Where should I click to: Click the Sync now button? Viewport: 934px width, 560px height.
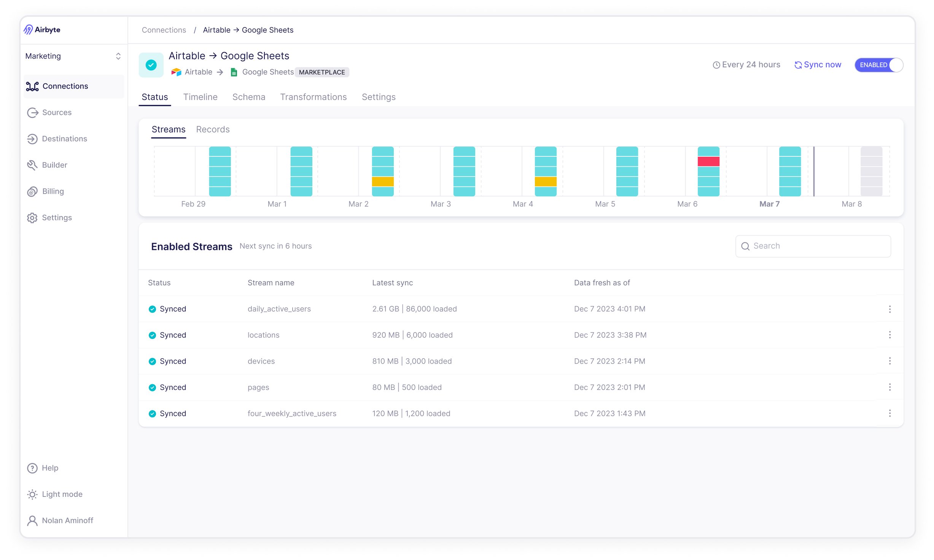818,65
